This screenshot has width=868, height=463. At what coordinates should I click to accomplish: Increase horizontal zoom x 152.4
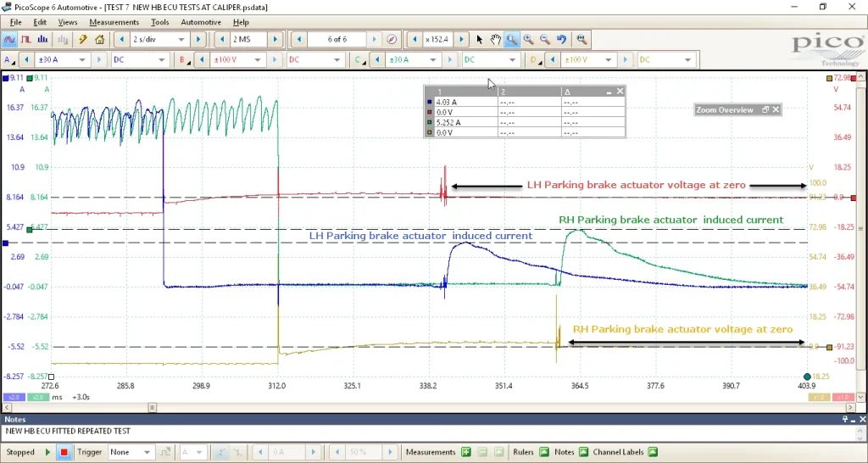[461, 39]
